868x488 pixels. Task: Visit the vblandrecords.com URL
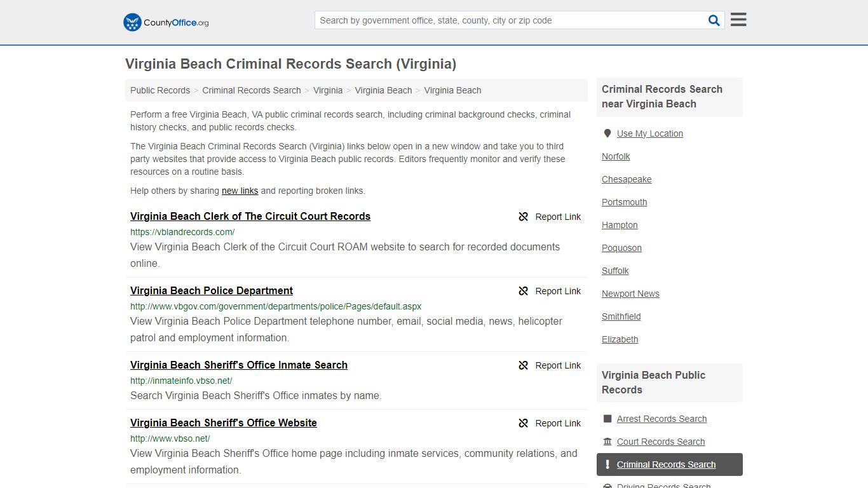[x=182, y=232]
